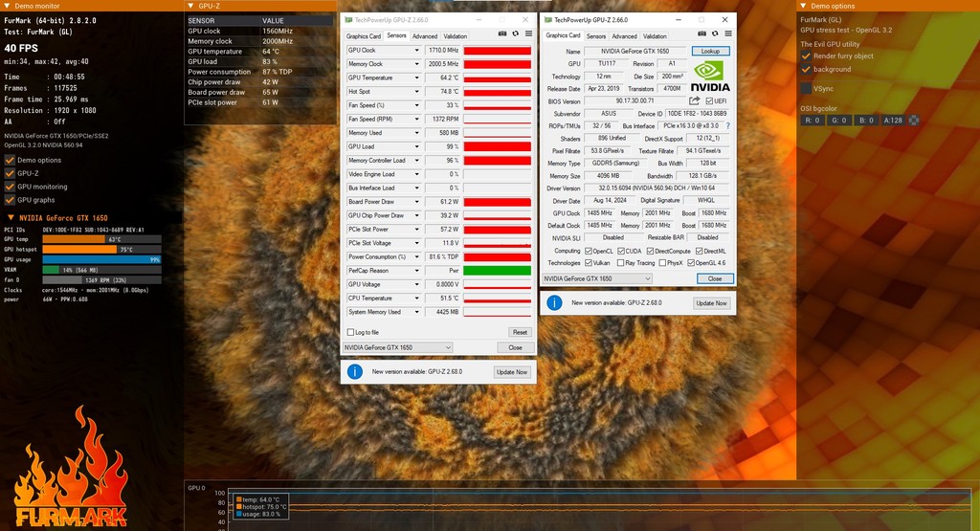The height and width of the screenshot is (531, 980).
Task: Switch to Graphics Card tab in Sensors window
Action: (x=363, y=36)
